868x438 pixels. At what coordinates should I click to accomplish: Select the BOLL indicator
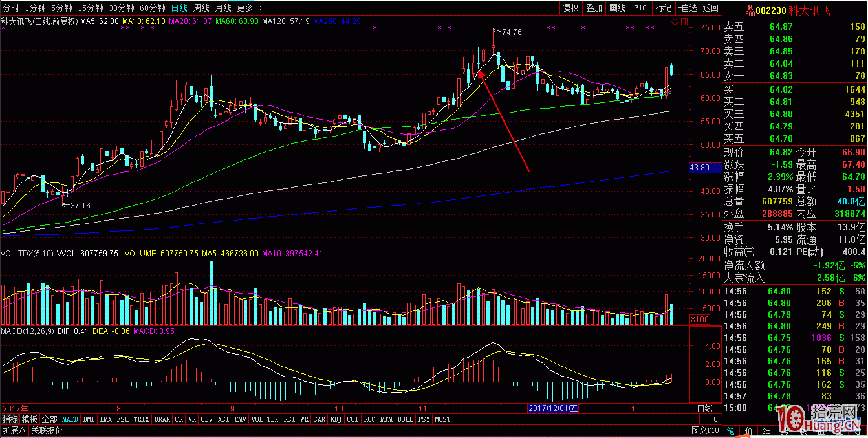pos(405,419)
